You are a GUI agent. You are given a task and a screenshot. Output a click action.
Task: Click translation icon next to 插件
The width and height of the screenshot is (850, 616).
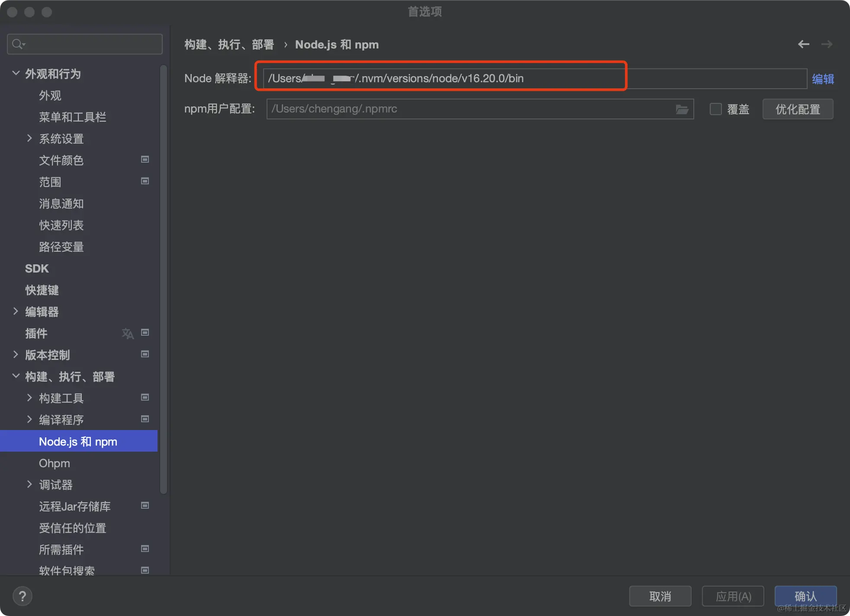pos(127,334)
